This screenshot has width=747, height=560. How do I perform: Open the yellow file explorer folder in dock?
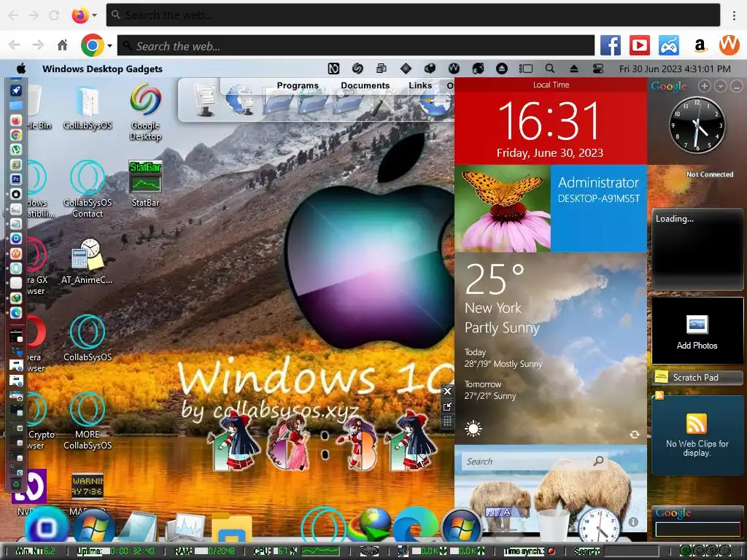[x=231, y=528]
